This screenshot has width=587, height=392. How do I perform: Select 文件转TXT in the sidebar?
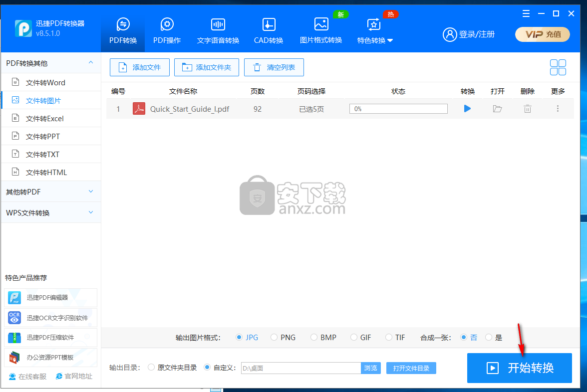coord(51,154)
